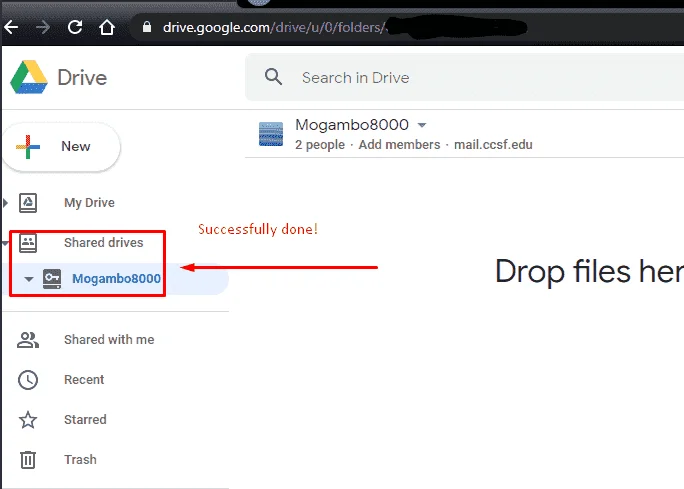Collapse the Mogambo8000 sidebar arrow
Screen dimensions: 684x489
(x=29, y=279)
